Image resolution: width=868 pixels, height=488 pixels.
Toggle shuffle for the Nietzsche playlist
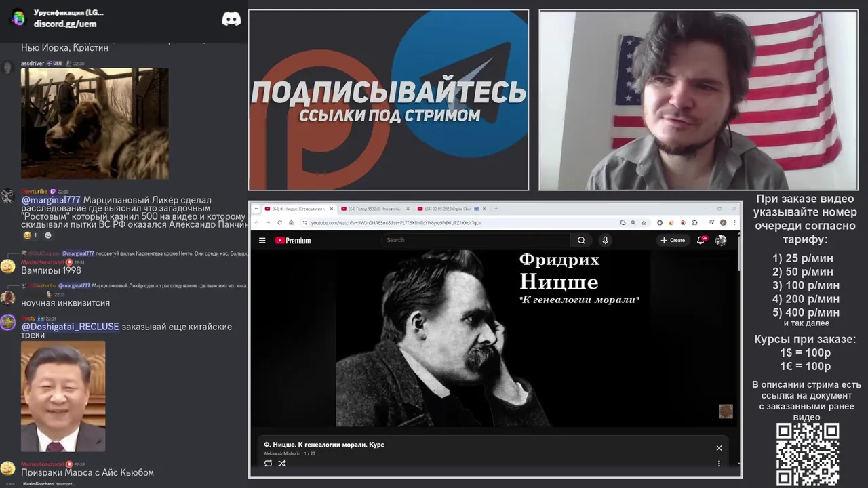[x=282, y=463]
